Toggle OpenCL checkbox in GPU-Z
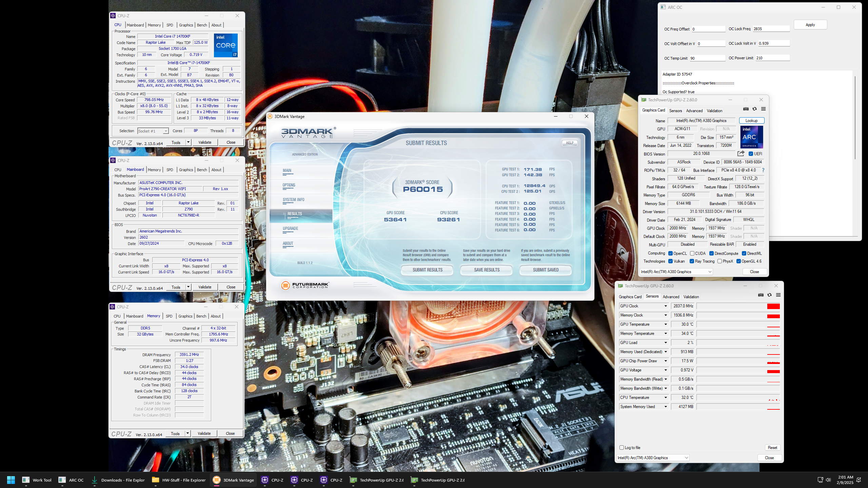The height and width of the screenshot is (488, 868). click(x=670, y=253)
